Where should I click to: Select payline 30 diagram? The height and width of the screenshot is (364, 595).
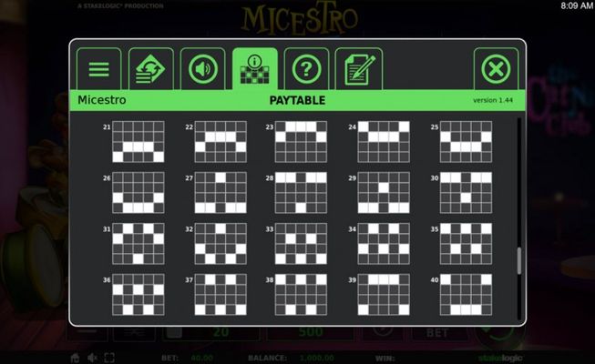466,193
